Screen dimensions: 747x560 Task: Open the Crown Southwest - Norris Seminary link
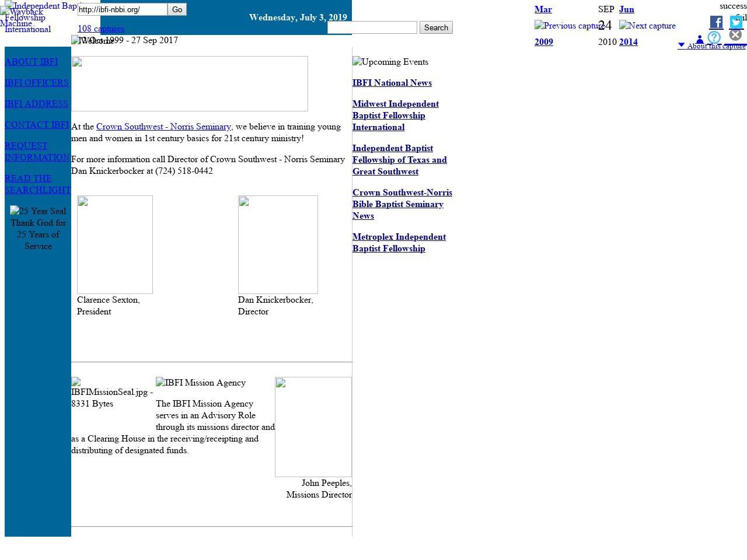click(x=163, y=127)
